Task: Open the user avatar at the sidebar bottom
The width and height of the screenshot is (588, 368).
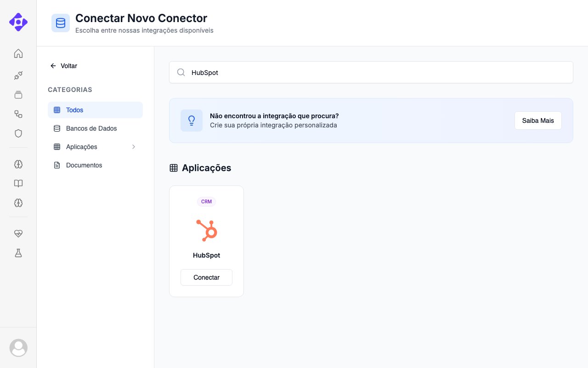Action: [x=18, y=348]
